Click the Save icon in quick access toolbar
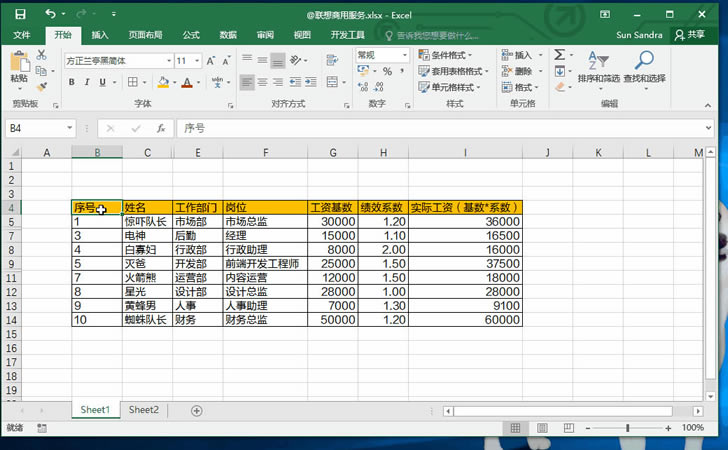 21,15
